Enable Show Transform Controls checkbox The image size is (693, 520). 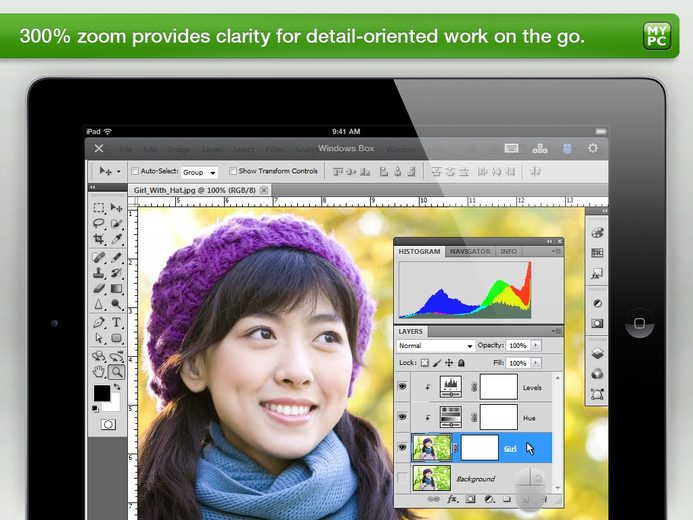pos(232,171)
